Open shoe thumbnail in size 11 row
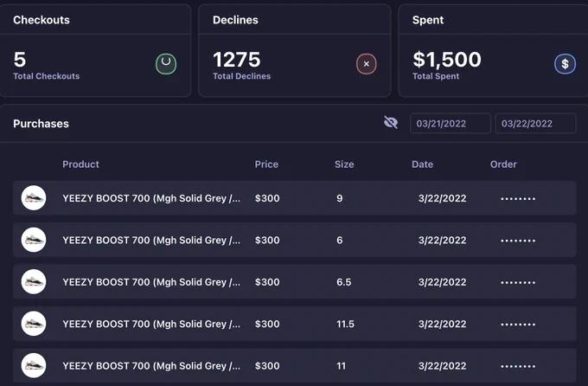 click(34, 365)
